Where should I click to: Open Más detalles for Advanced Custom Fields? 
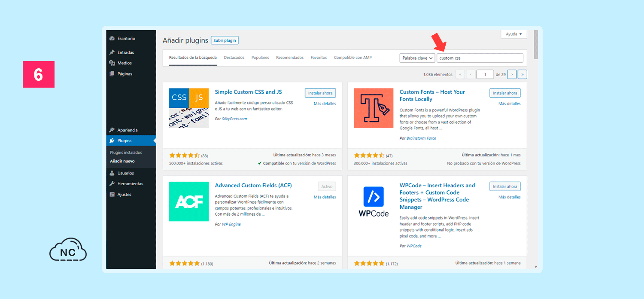pyautogui.click(x=325, y=197)
